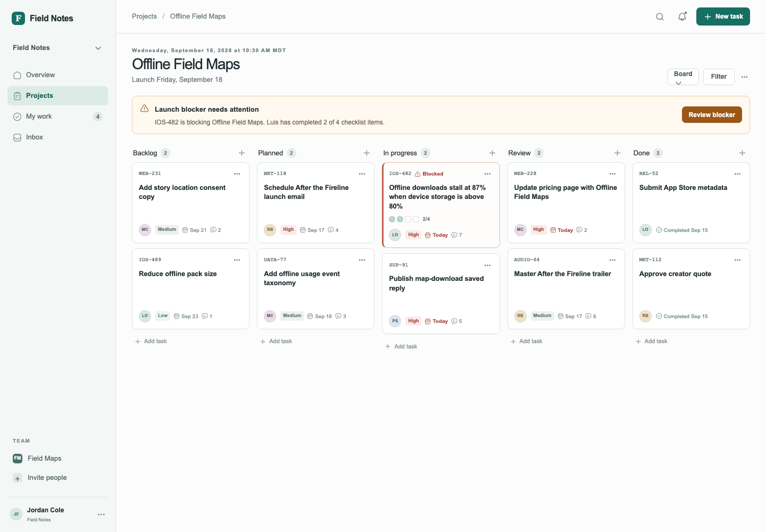This screenshot has height=532, width=766.
Task: Open the IOS-482 card's more menu
Action: pos(487,174)
